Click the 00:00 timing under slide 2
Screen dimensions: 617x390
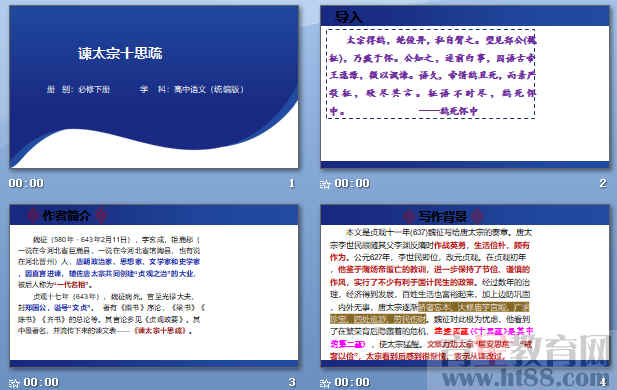click(x=352, y=183)
